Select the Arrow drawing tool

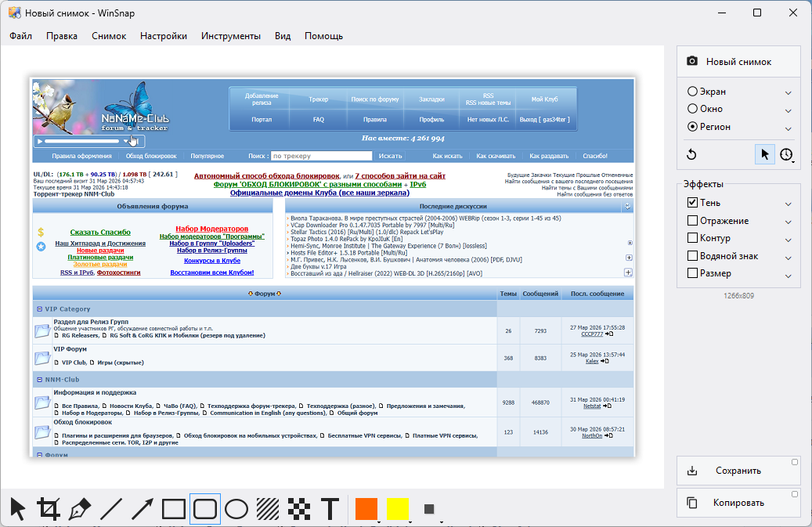coord(143,509)
